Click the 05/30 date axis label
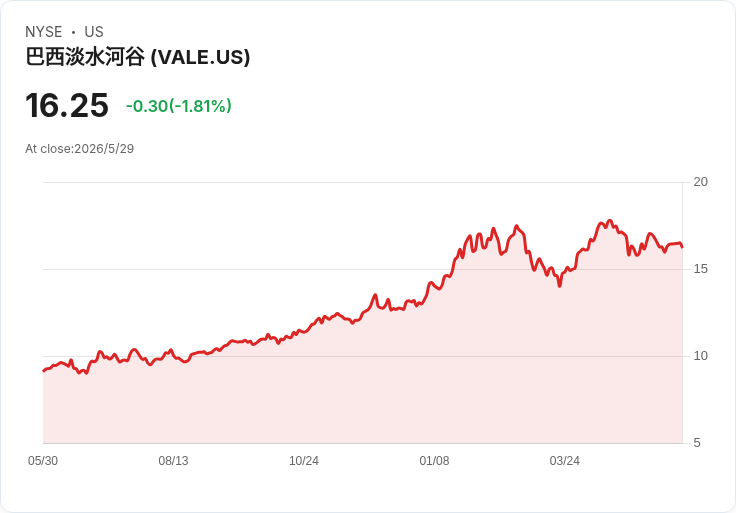Screen dimensions: 736x513 tap(43, 461)
